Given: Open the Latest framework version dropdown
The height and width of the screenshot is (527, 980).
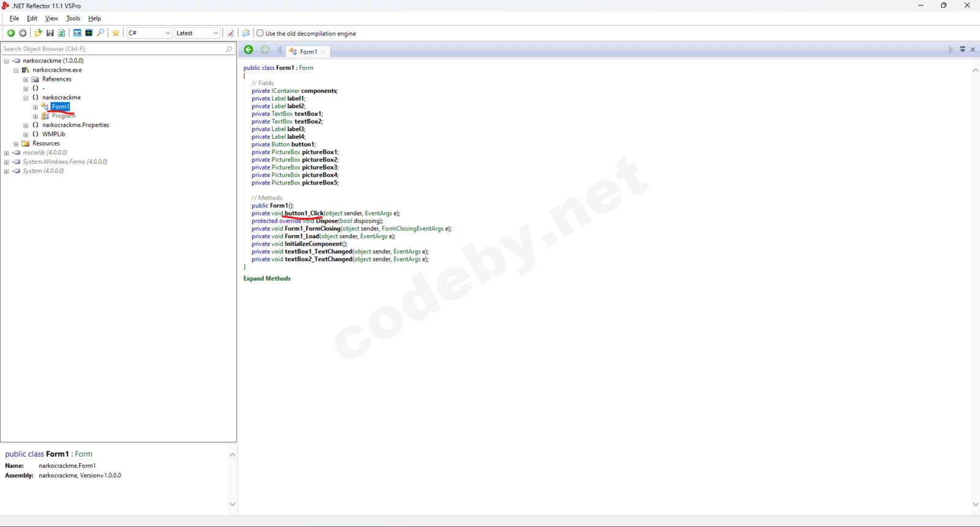Looking at the screenshot, I should click(197, 33).
